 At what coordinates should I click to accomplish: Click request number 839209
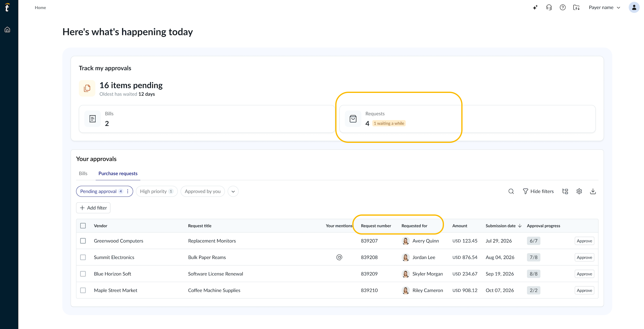click(x=369, y=274)
